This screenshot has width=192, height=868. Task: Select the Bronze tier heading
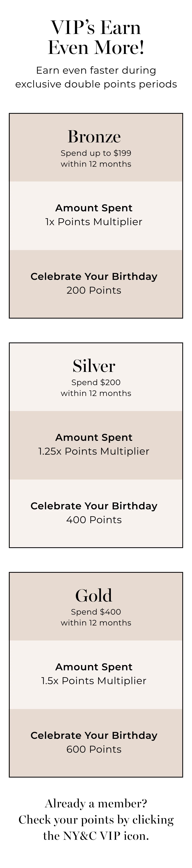coord(94,136)
